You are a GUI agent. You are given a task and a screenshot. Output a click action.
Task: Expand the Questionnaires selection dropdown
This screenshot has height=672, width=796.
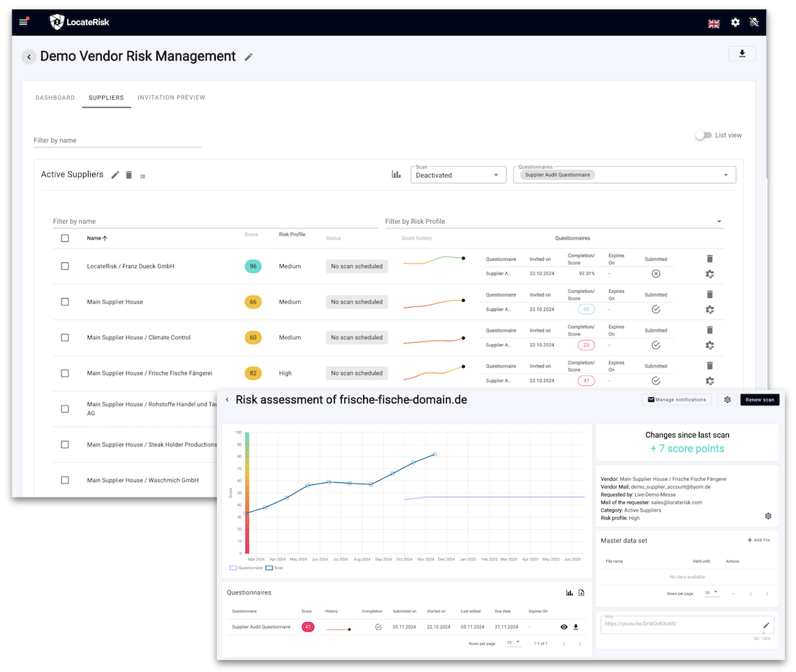(624, 175)
